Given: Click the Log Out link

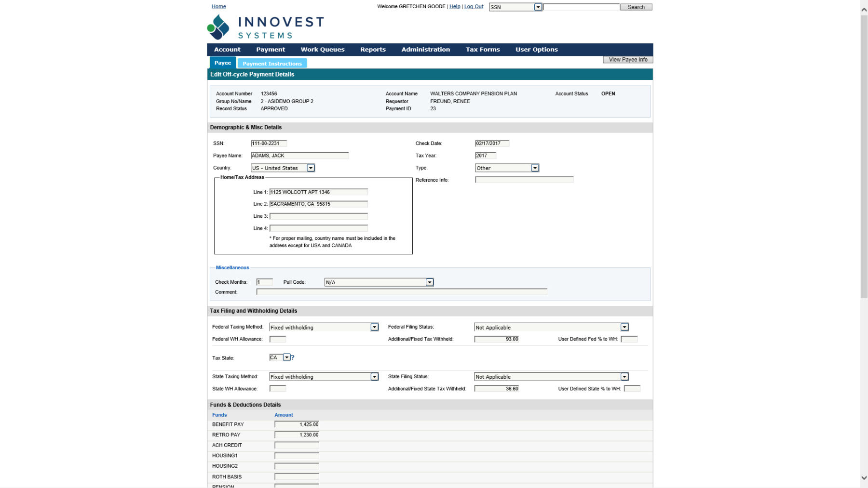Looking at the screenshot, I should point(474,7).
